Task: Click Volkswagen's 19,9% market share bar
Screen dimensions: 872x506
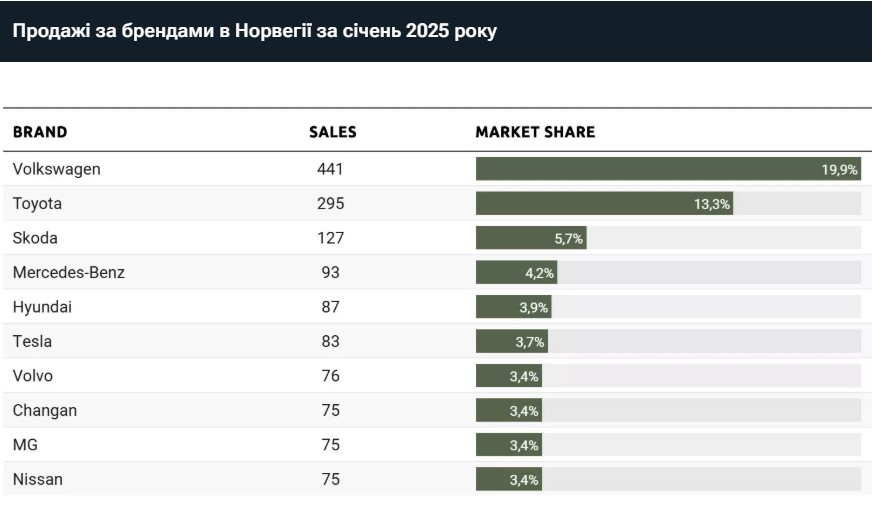Action: click(668, 169)
